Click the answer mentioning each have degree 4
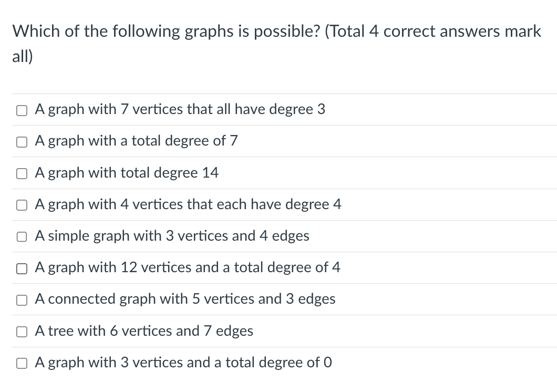This screenshot has height=392, width=557. click(188, 204)
